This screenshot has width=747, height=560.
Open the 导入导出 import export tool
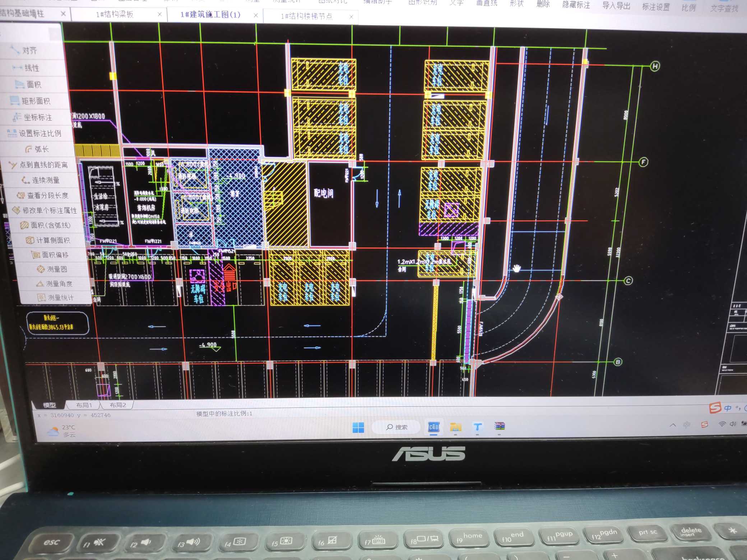coord(616,6)
